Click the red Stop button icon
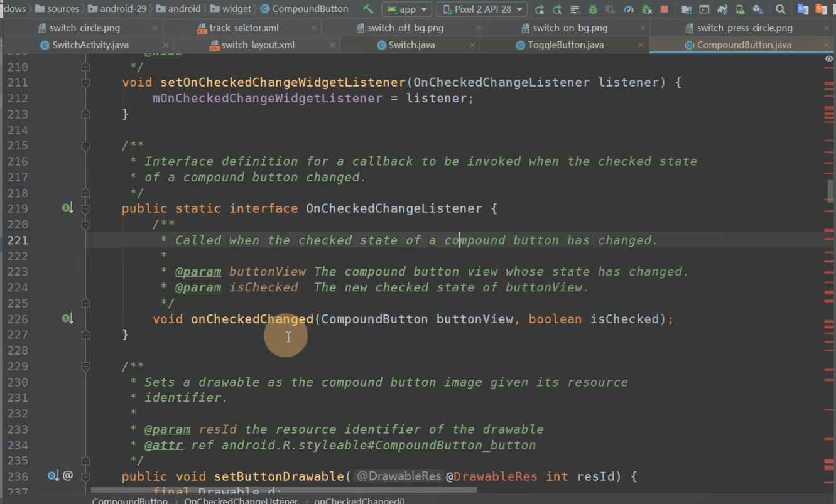836x504 pixels. pyautogui.click(x=664, y=9)
